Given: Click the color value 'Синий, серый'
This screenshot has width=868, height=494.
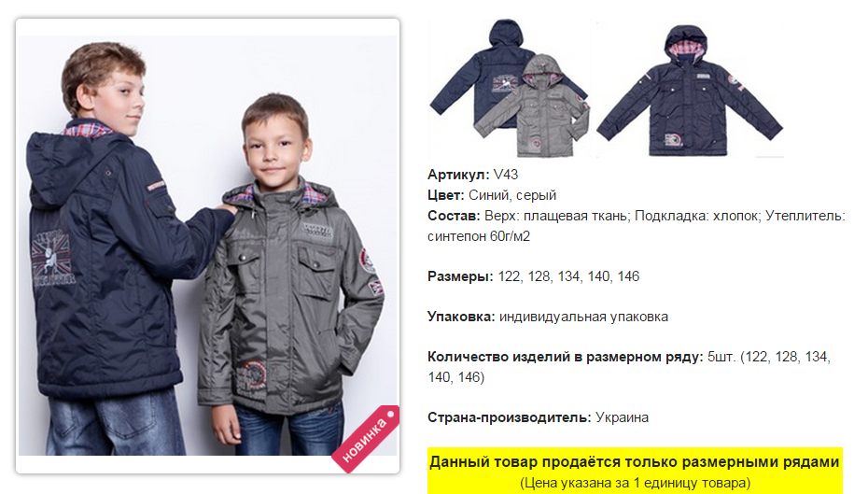Looking at the screenshot, I should click(x=512, y=195).
